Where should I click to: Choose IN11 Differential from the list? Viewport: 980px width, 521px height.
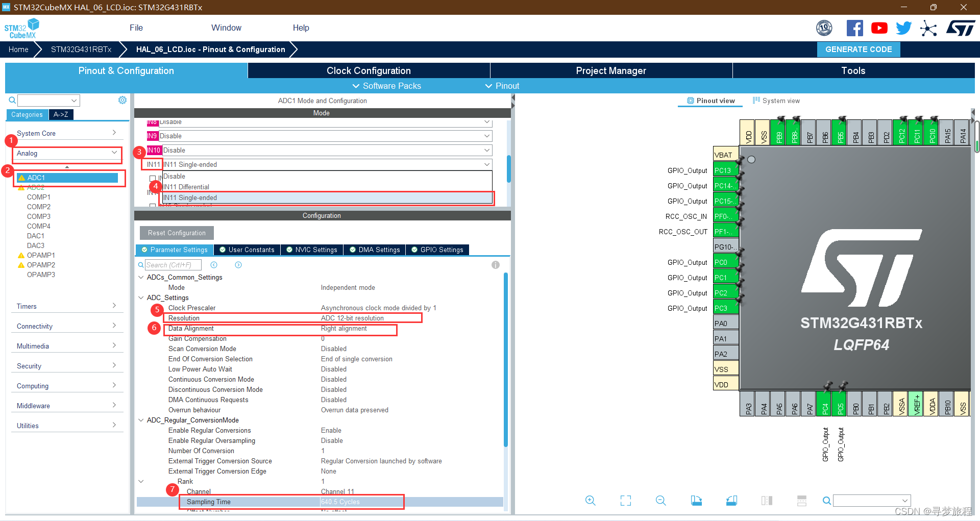tap(327, 187)
